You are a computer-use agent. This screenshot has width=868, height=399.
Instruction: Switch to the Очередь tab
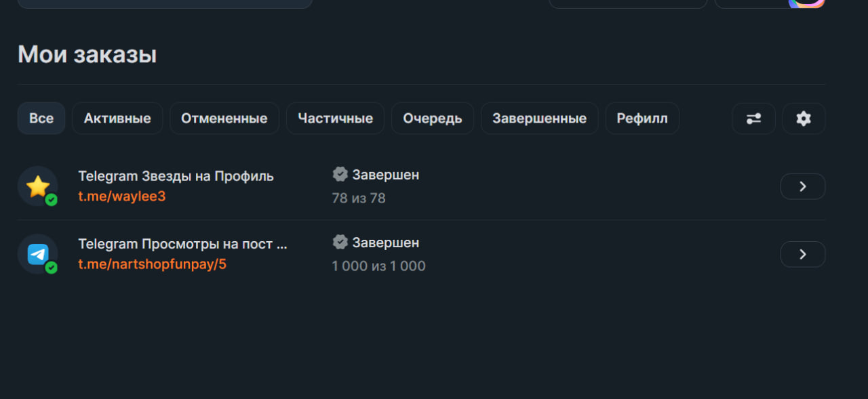[x=433, y=119]
